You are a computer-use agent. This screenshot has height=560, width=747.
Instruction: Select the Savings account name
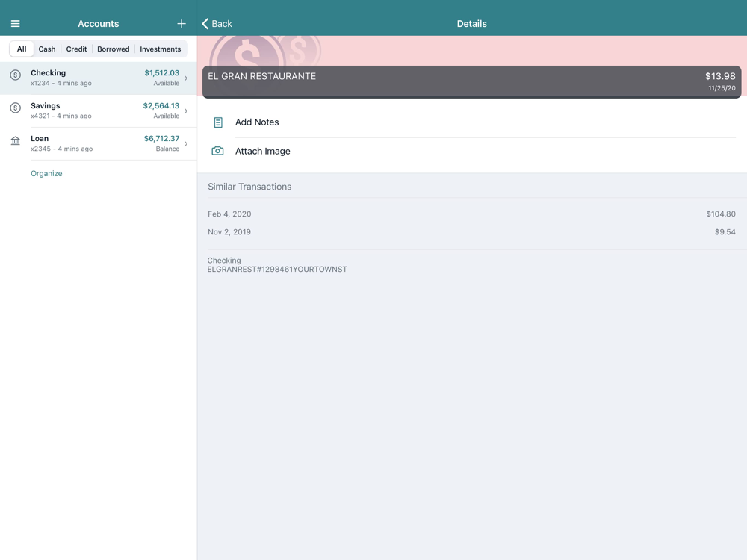click(46, 106)
